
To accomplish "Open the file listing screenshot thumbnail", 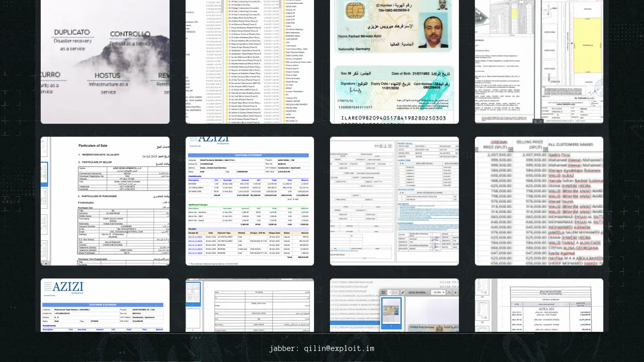I will (250, 61).
